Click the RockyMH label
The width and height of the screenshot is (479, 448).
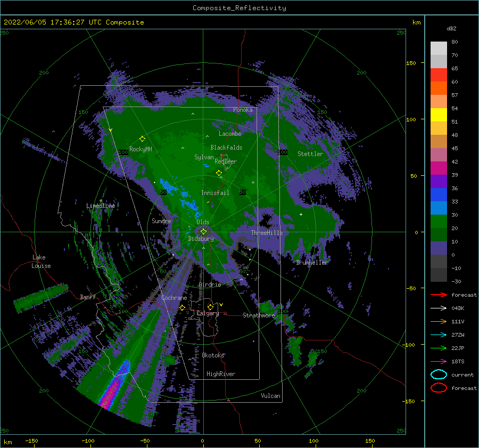(141, 149)
